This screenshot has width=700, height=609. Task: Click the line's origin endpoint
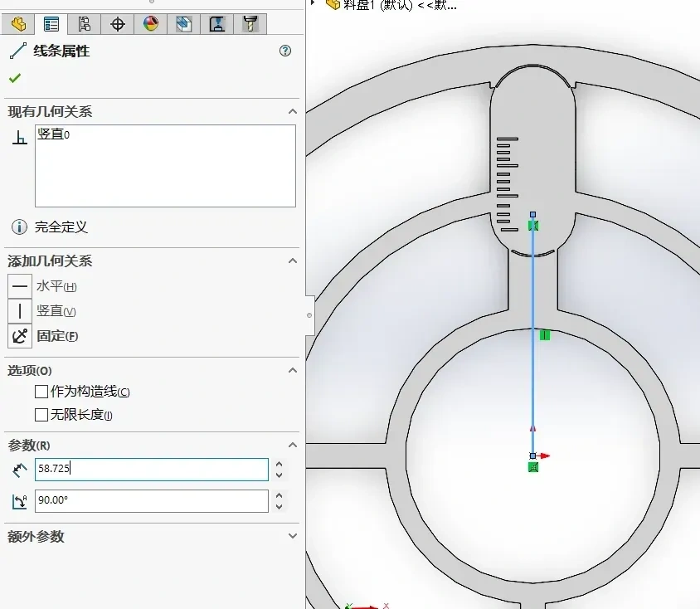click(x=532, y=456)
